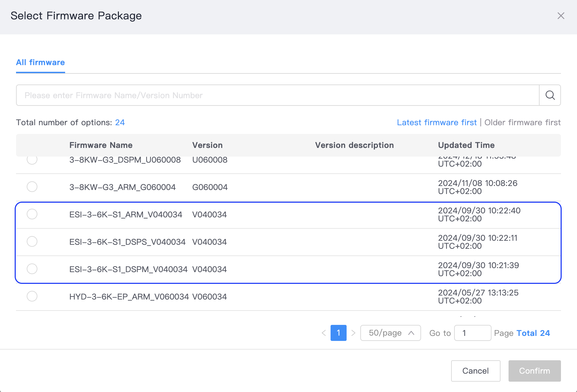Click version cell G060004
The height and width of the screenshot is (392, 577).
tap(210, 187)
